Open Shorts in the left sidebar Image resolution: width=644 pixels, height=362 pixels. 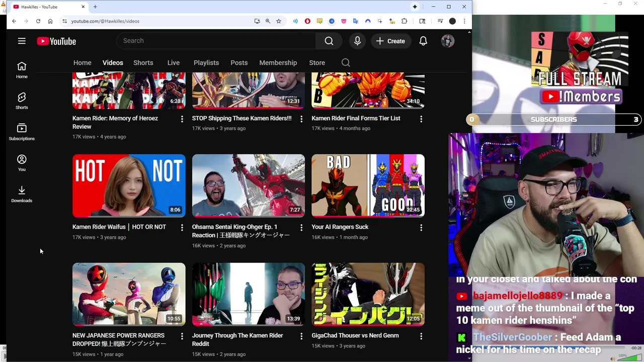pyautogui.click(x=22, y=101)
